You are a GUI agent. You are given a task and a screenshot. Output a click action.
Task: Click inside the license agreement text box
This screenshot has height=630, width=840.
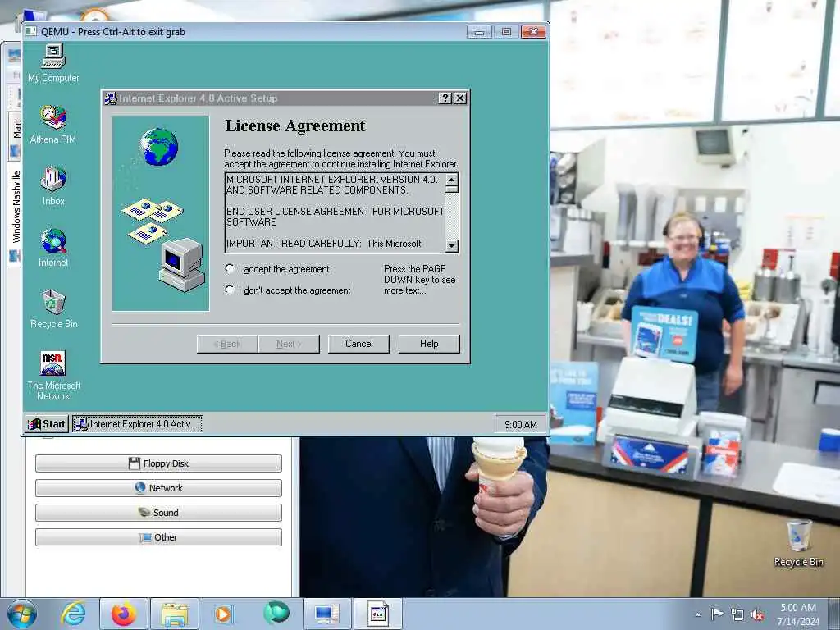click(336, 212)
